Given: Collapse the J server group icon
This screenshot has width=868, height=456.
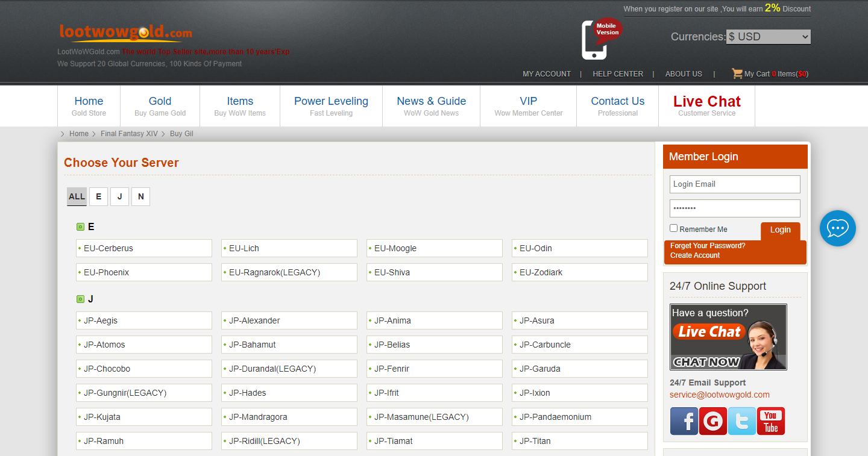Looking at the screenshot, I should [x=80, y=299].
